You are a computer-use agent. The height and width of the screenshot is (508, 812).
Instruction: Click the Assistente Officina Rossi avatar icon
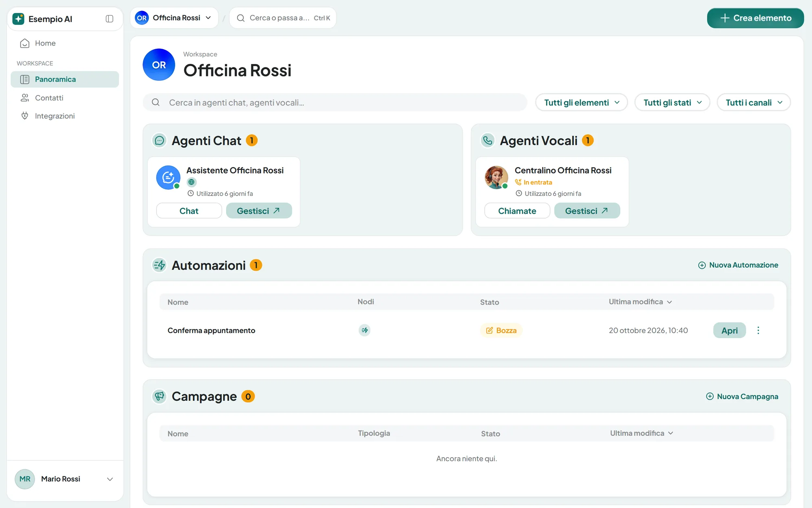point(168,178)
